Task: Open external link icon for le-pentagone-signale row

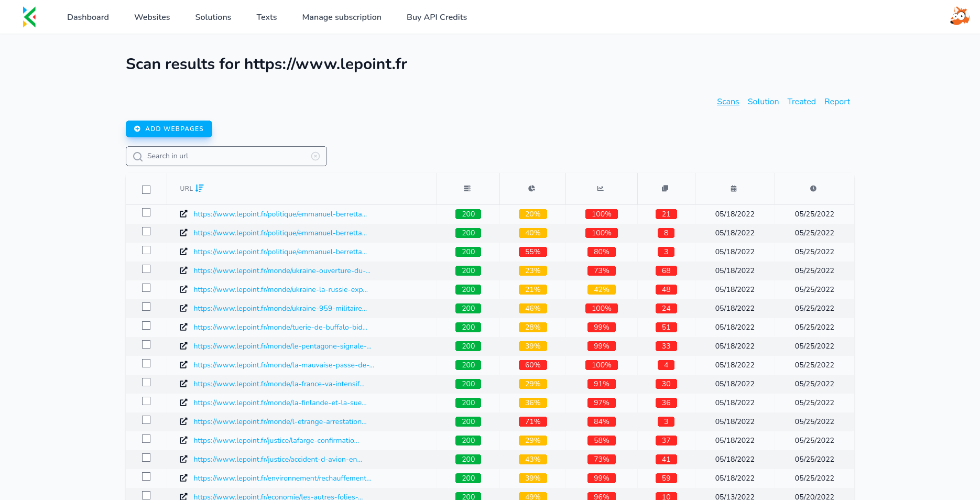Action: pyautogui.click(x=183, y=346)
